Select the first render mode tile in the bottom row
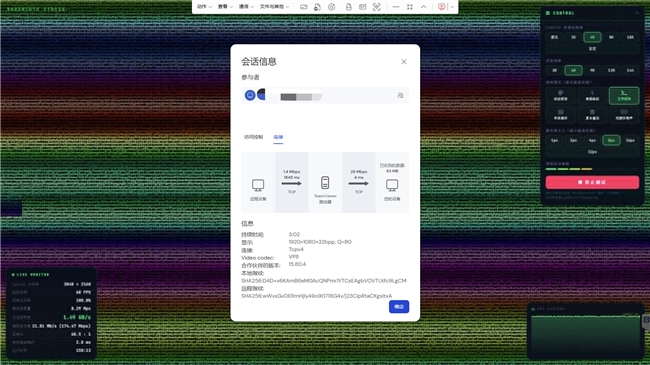Viewport: 650px width, 365px height. [x=560, y=114]
